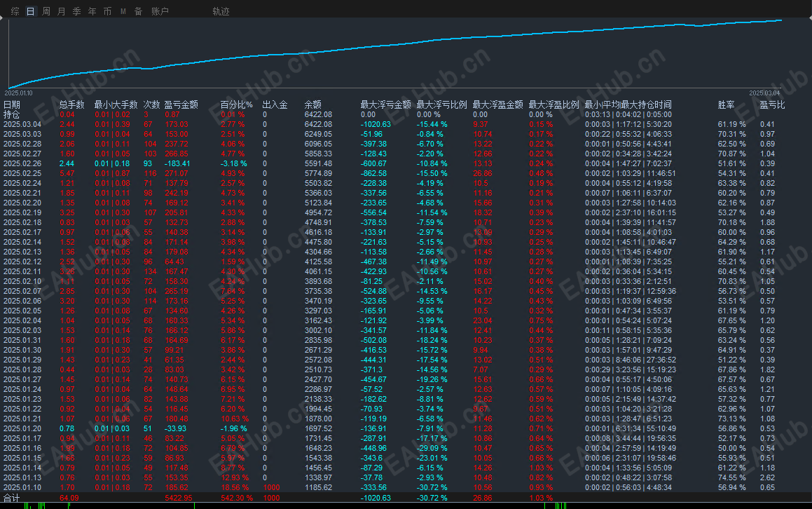Click holding time 0:00:01 | 6:31:34 | 55:10:49
812x509 pixels.
point(631,428)
